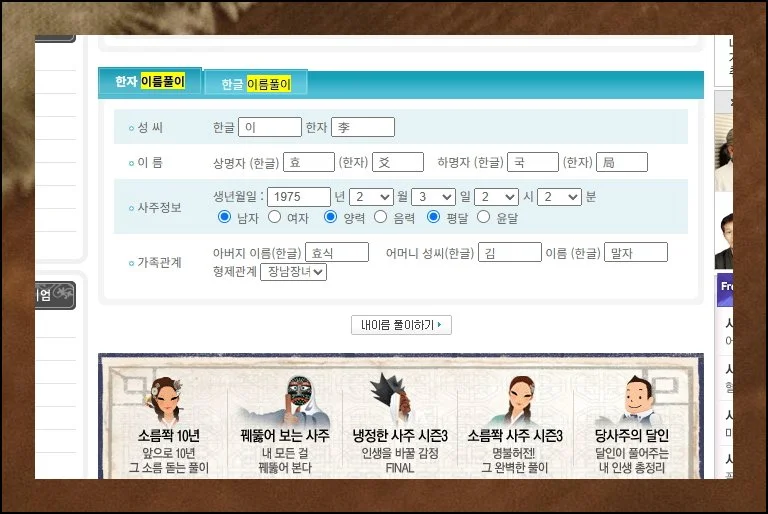Focus the father's name 효식 field
The image size is (768, 514).
click(336, 253)
